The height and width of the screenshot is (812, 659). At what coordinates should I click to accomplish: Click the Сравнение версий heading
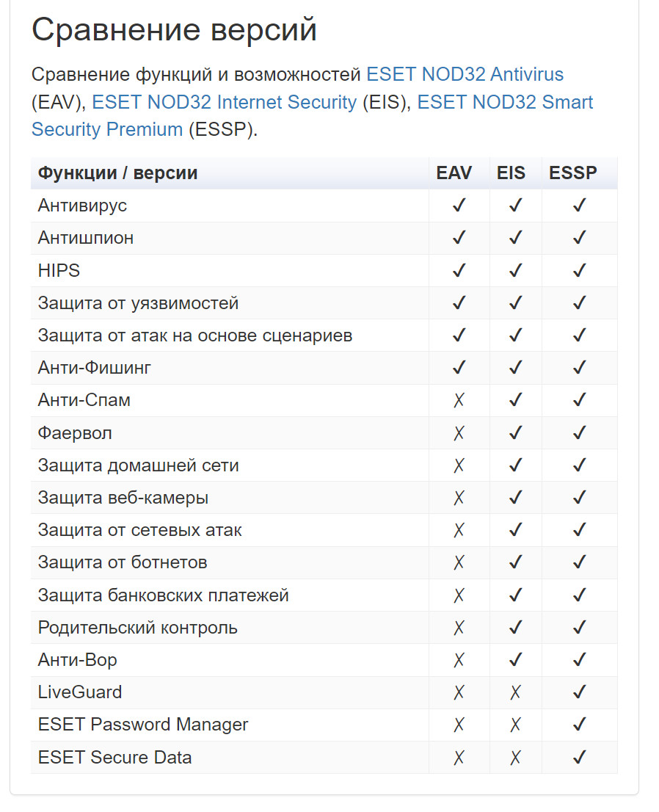tap(175, 30)
